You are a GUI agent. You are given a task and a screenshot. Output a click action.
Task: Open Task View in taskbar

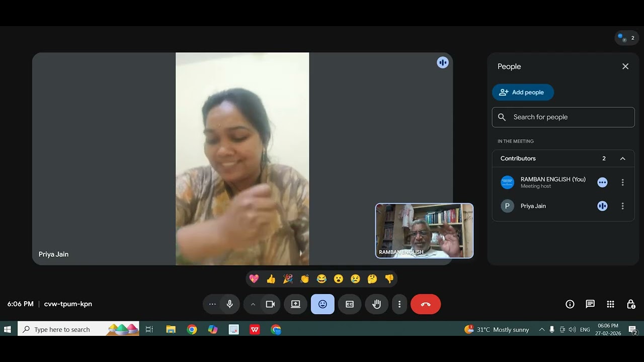click(149, 329)
